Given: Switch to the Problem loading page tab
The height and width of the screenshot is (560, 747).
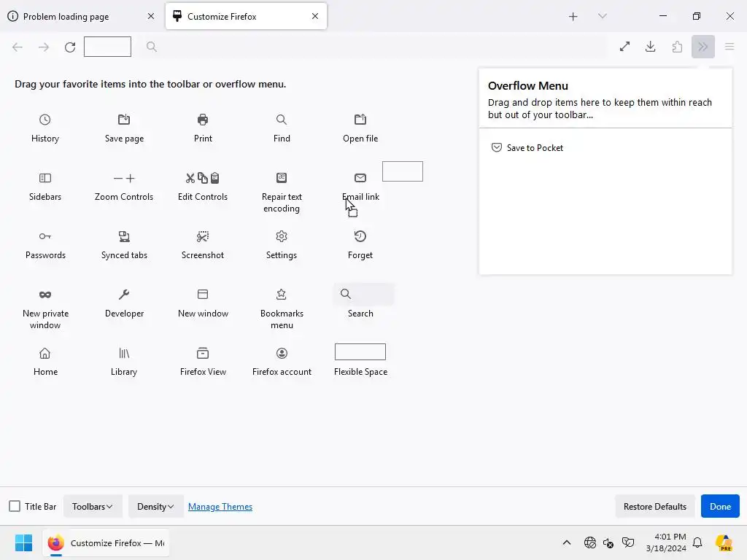Looking at the screenshot, I should 82,16.
